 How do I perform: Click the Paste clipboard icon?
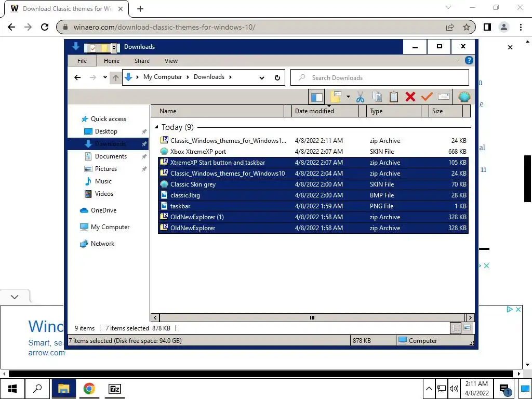click(x=394, y=97)
